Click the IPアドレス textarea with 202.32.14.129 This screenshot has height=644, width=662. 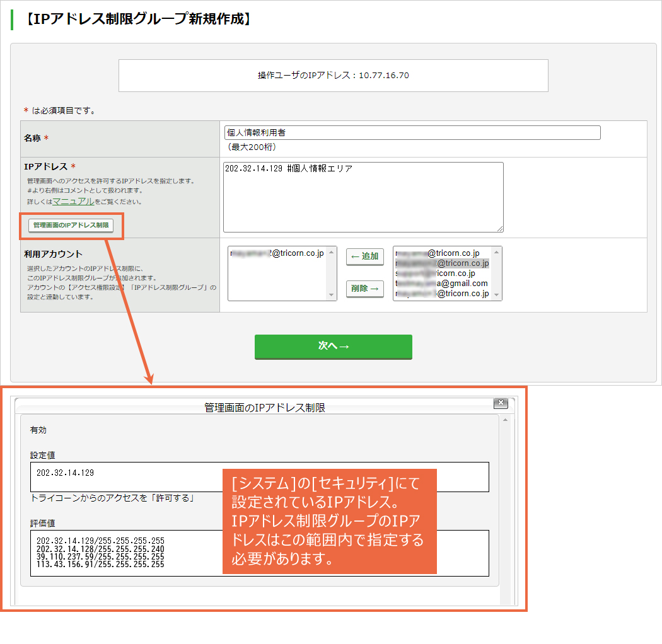pos(363,197)
